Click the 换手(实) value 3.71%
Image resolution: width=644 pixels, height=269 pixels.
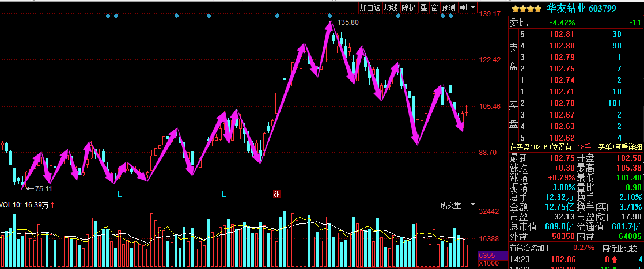(630, 207)
